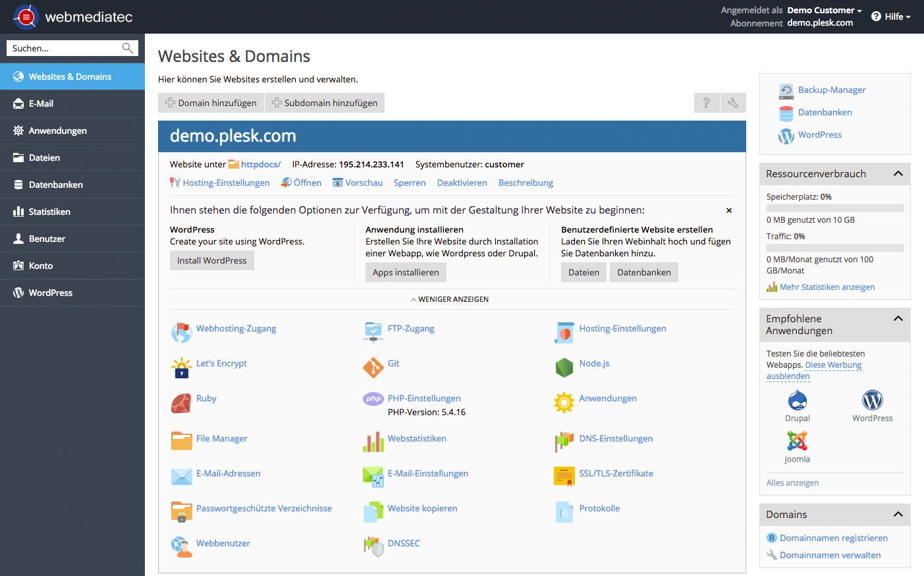924x576 pixels.
Task: Open WordPress in sidebar
Action: 72,293
